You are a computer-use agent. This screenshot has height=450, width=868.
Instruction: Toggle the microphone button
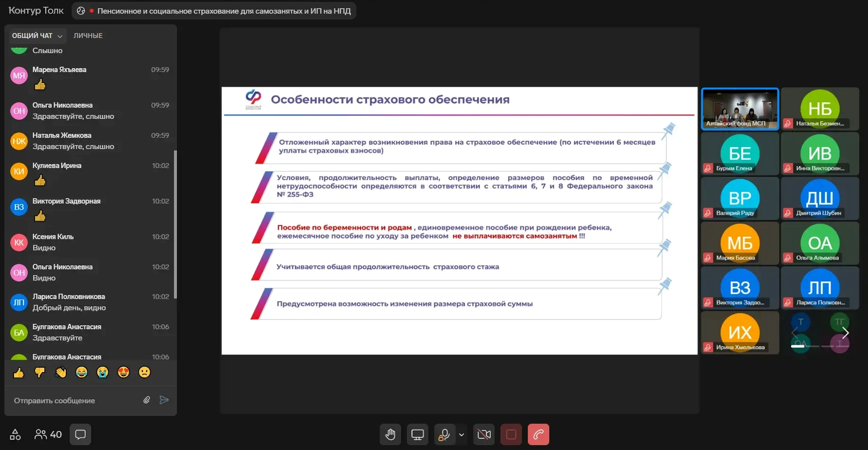(444, 434)
